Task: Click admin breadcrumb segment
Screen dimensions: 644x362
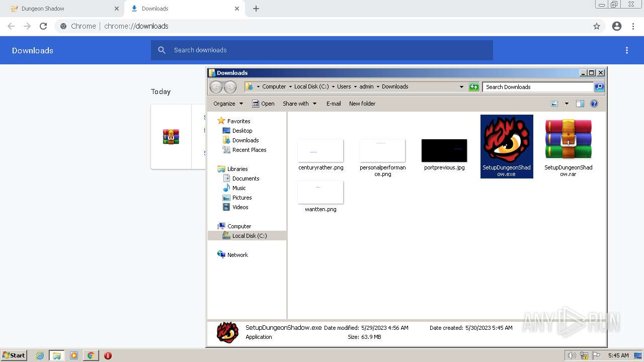Action: click(366, 86)
